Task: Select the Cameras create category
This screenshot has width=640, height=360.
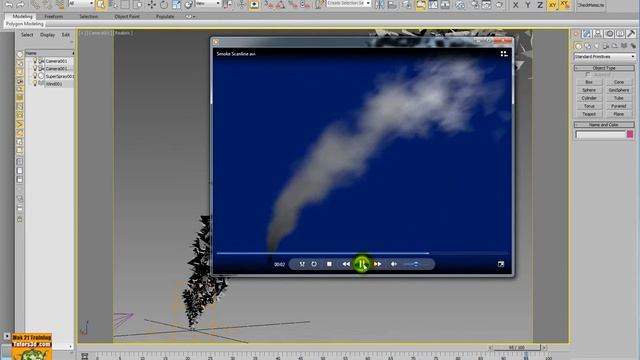Action: (606, 46)
